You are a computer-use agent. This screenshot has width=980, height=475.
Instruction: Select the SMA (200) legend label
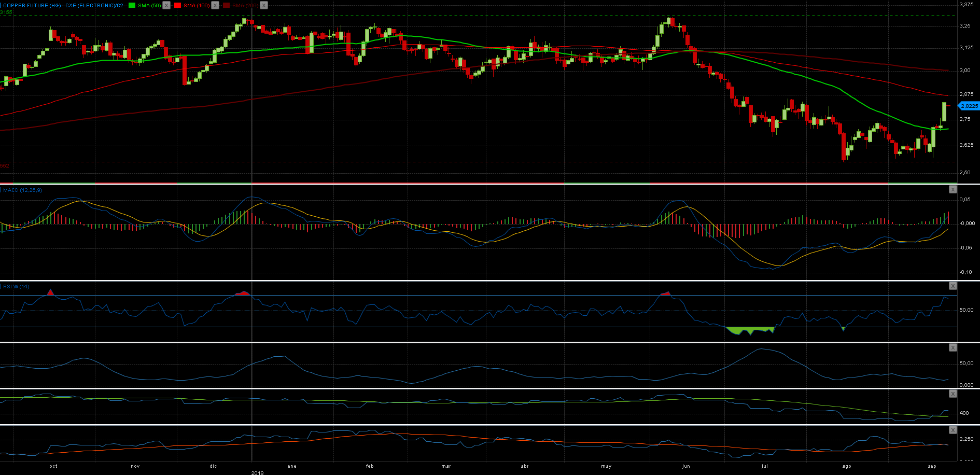(x=245, y=5)
